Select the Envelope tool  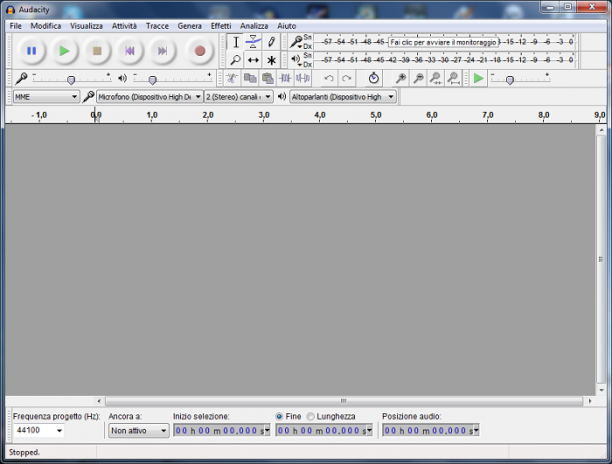tap(253, 42)
